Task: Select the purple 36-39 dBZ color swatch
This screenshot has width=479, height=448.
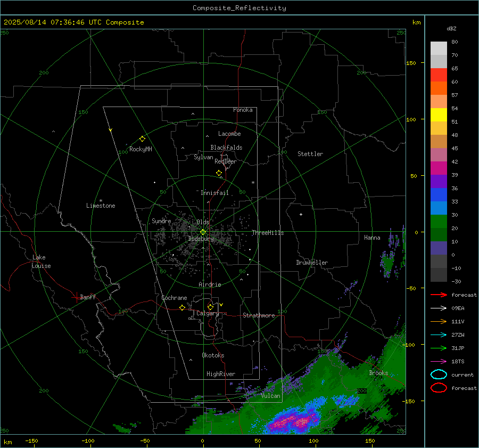Action: [x=439, y=181]
